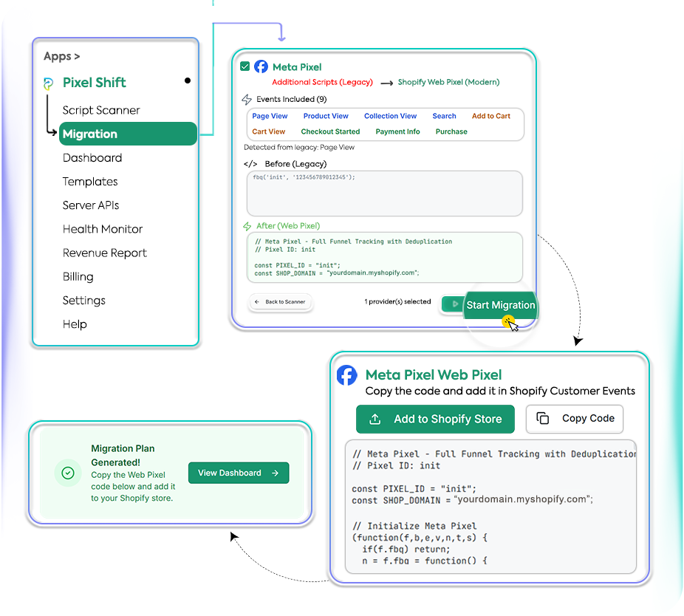Click the Pixel Shift logo icon

click(x=49, y=83)
